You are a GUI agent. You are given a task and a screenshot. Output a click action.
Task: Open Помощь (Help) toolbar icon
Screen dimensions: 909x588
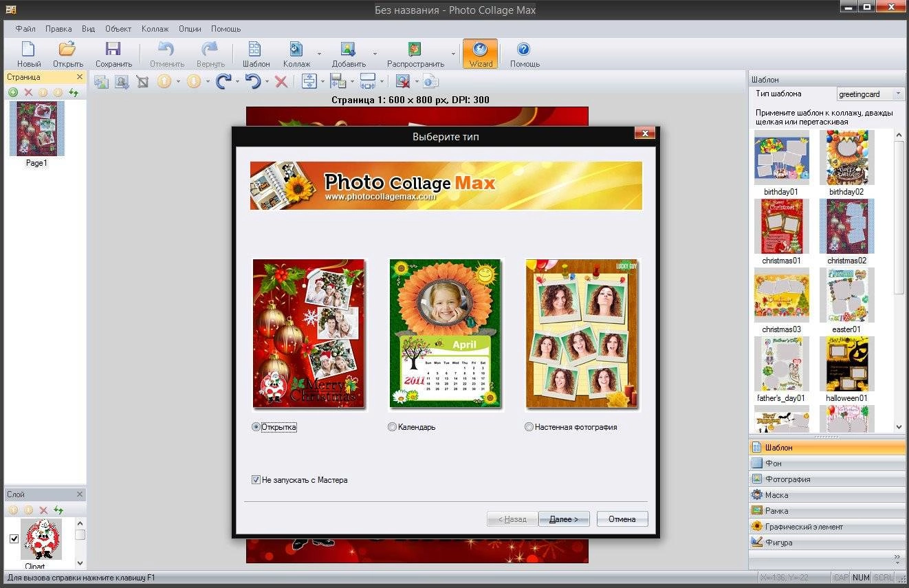click(525, 54)
